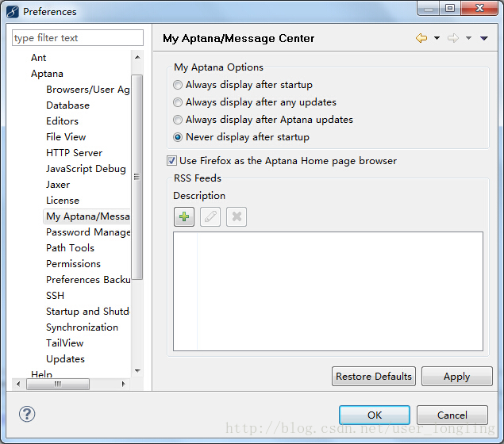This screenshot has height=444, width=504.
Task: Click the X Remove feed icon
Action: (237, 217)
